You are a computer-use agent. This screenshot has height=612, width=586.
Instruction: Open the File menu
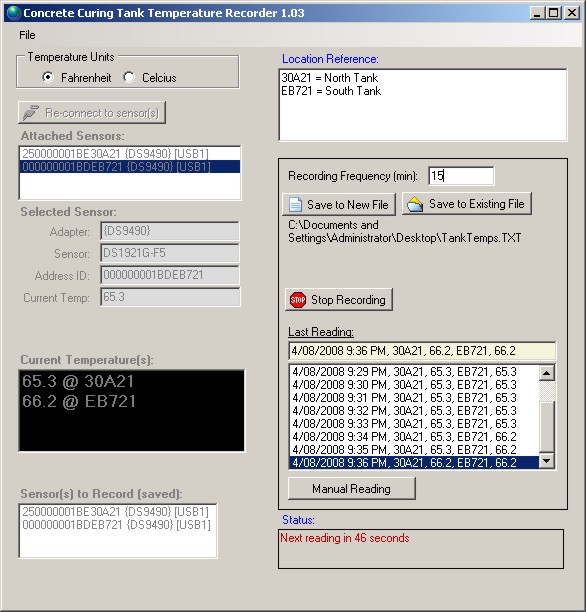pos(27,35)
